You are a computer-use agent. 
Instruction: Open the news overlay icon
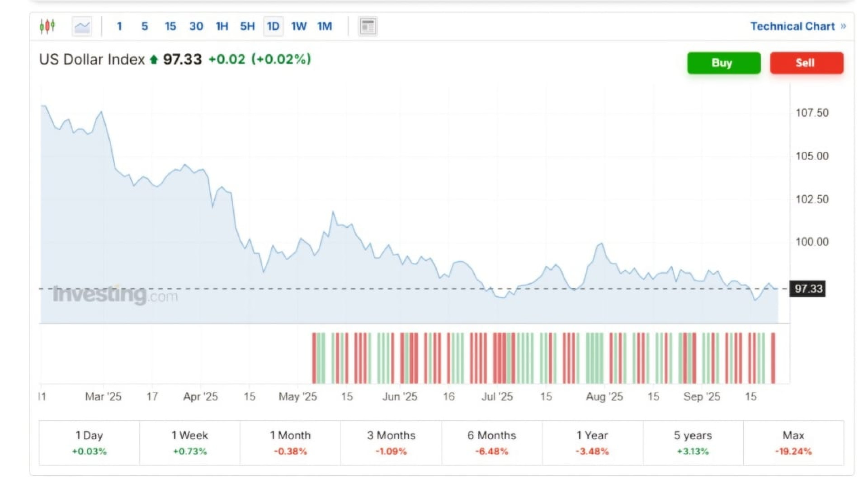point(368,26)
